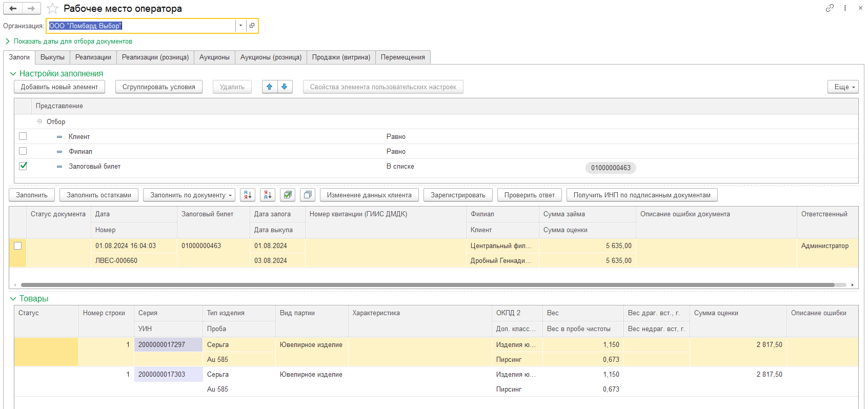The width and height of the screenshot is (868, 409).
Task: Click the Характеристика column header
Action: pos(420,313)
